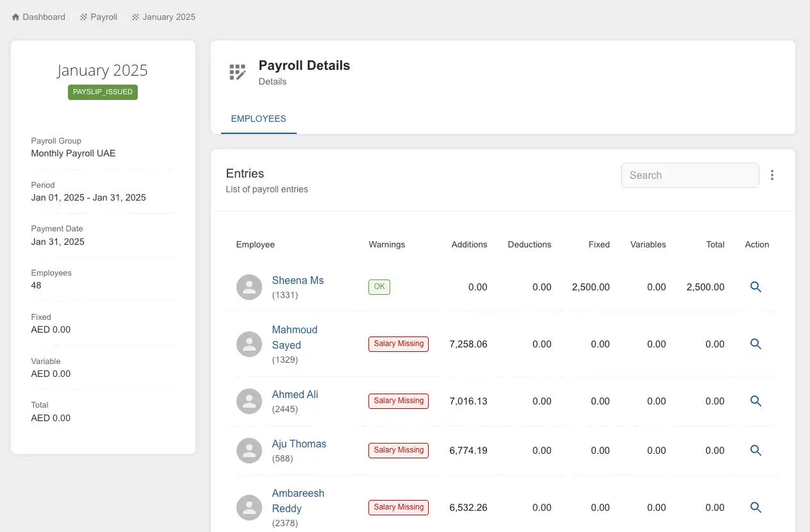The height and width of the screenshot is (532, 810).
Task: Click the Salary Missing warning for Ahmed Ali
Action: point(398,401)
